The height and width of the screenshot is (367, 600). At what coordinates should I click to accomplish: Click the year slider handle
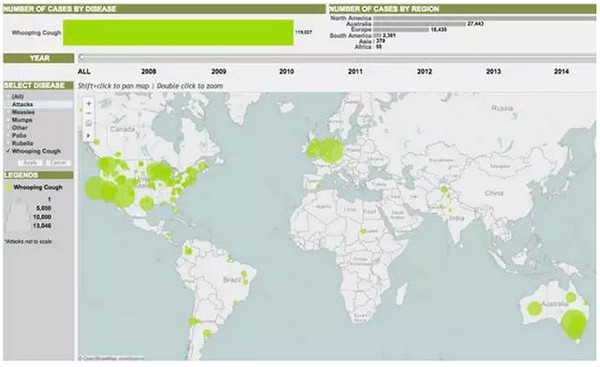(81, 58)
